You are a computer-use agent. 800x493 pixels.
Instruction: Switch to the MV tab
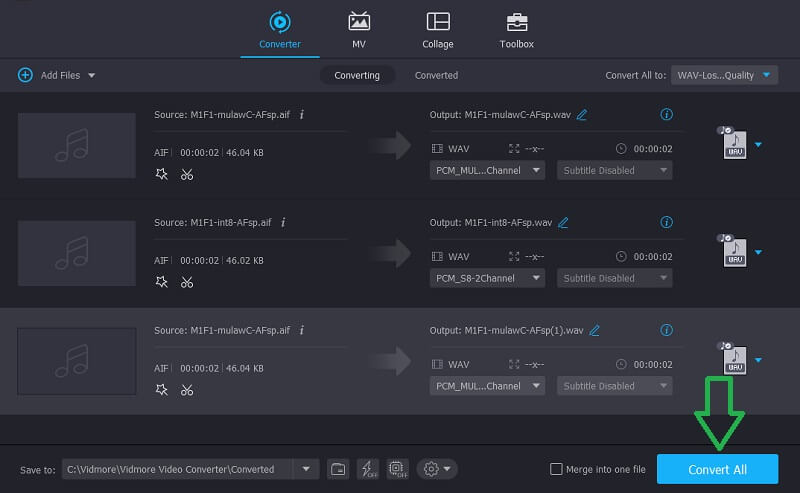(x=358, y=30)
